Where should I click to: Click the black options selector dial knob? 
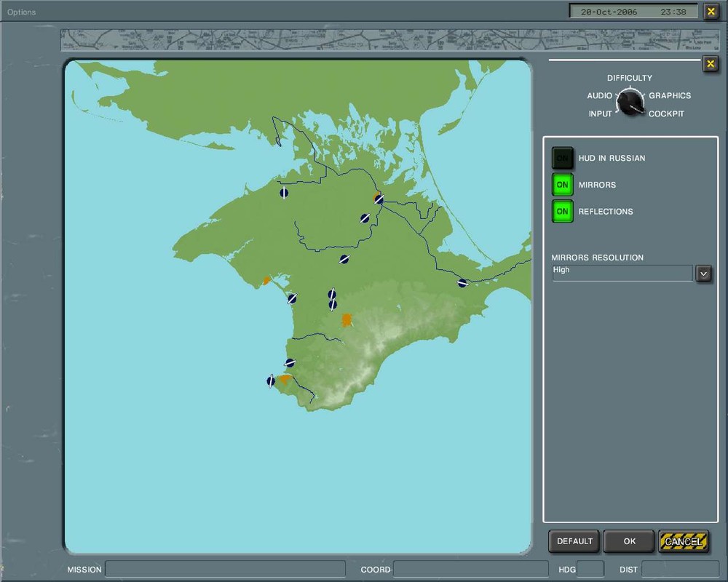(x=630, y=102)
